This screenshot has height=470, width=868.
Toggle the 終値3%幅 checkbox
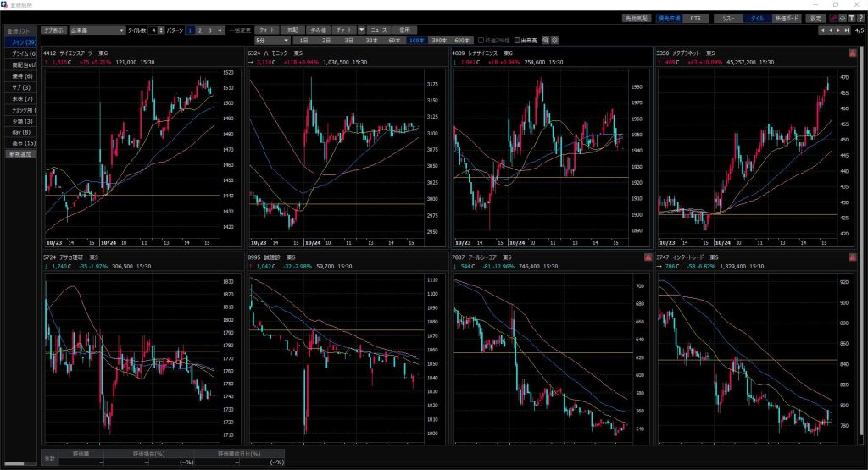click(481, 40)
